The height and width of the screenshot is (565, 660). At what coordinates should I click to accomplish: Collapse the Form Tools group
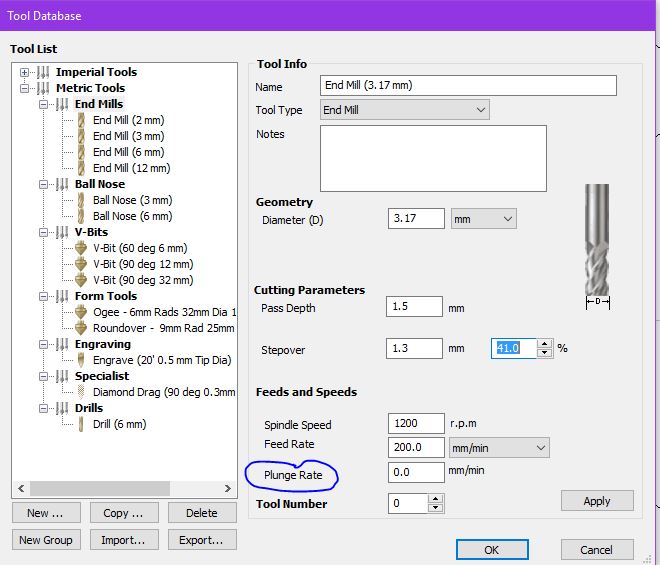tap(43, 296)
